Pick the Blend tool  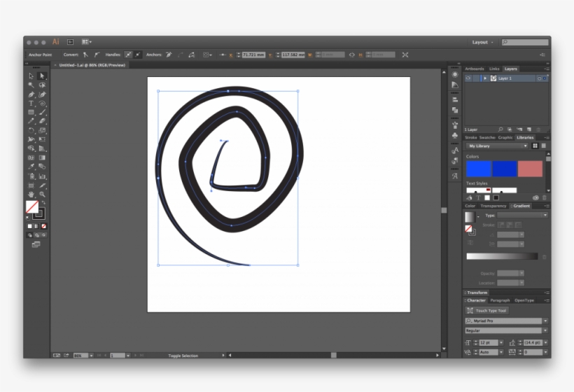[42, 167]
